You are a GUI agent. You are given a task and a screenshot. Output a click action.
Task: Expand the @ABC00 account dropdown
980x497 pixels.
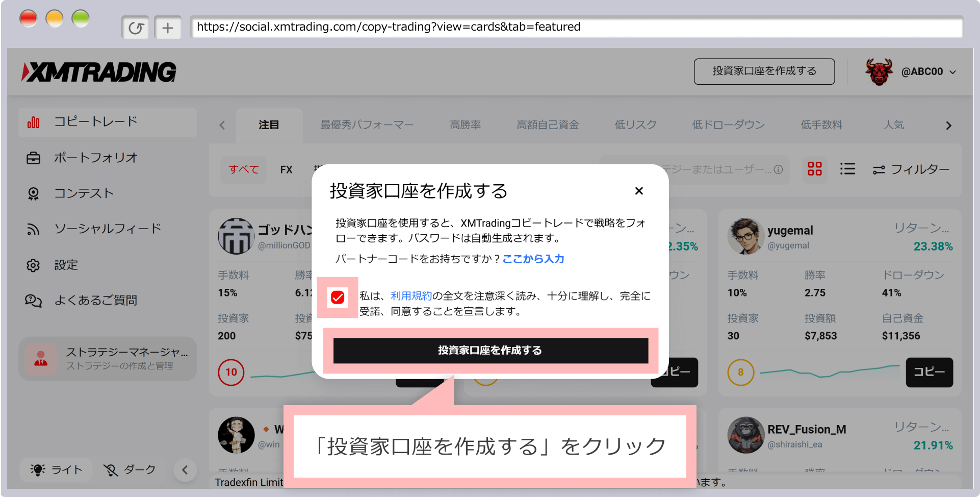(928, 72)
